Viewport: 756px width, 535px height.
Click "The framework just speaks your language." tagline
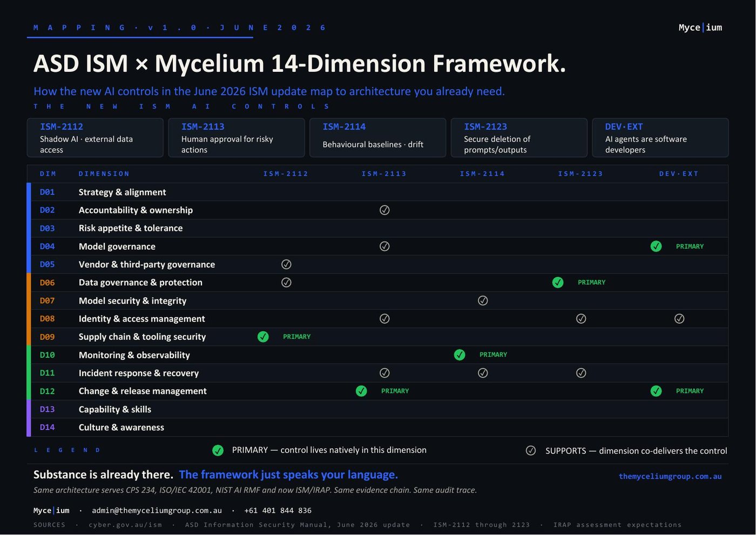point(288,474)
